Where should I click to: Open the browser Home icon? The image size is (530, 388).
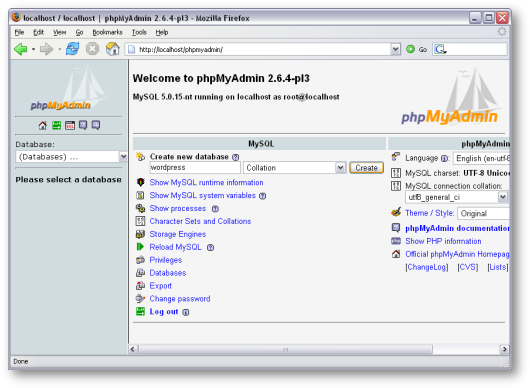click(113, 49)
